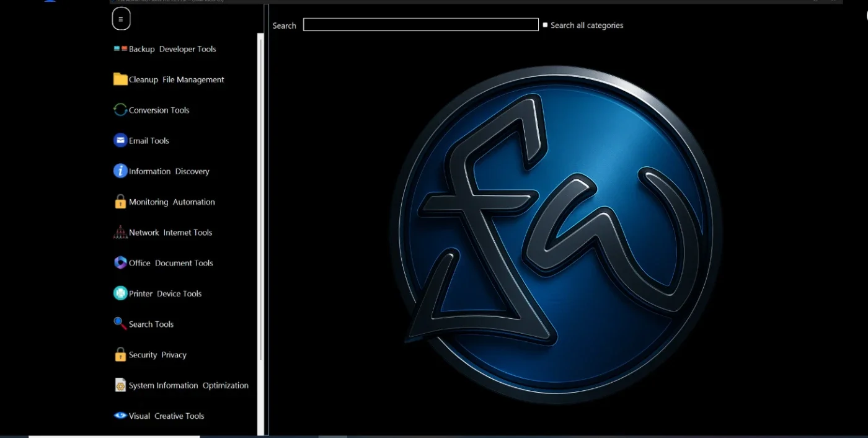The height and width of the screenshot is (438, 868).
Task: Open Network Internet Tools label
Action: coord(170,233)
